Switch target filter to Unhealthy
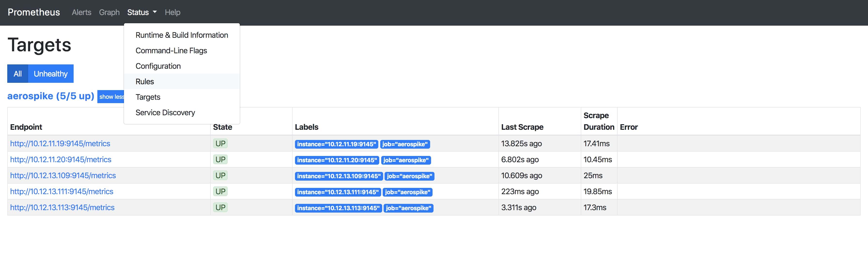The width and height of the screenshot is (868, 261). (51, 73)
